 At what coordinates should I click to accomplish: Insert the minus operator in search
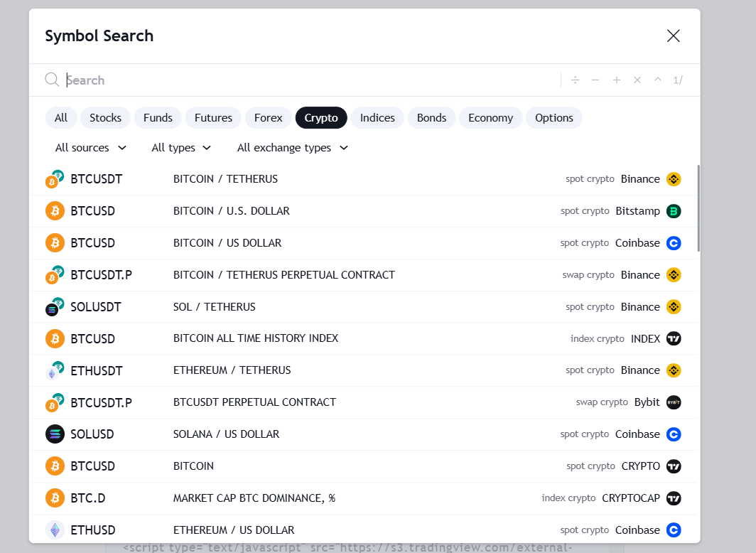click(595, 80)
